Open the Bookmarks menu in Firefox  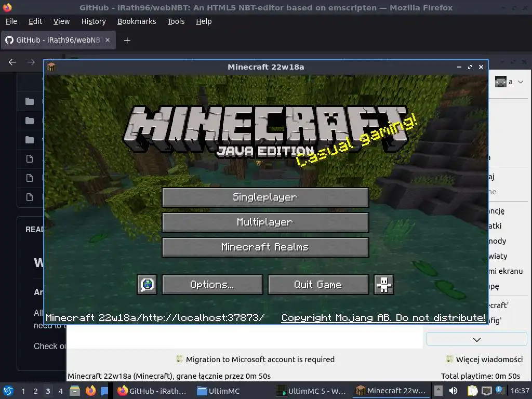[137, 21]
